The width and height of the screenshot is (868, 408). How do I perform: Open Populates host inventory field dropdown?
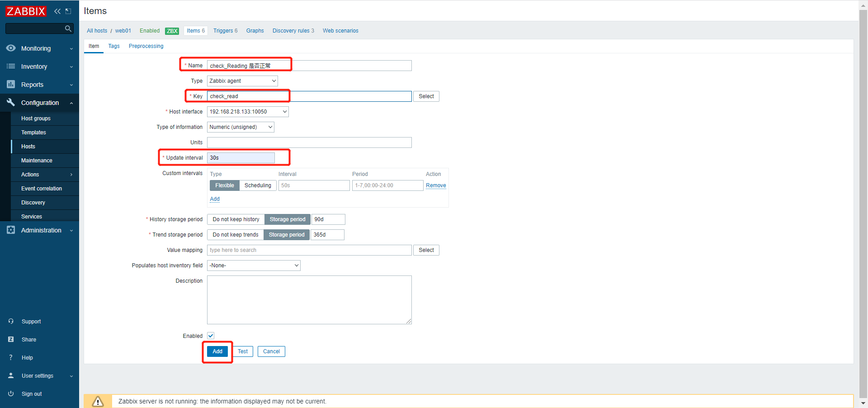(254, 266)
